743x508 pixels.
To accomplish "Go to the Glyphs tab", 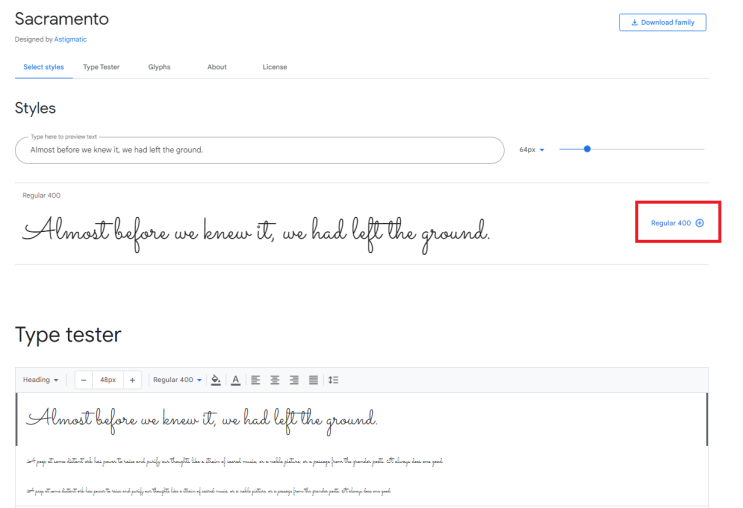I will point(159,67).
